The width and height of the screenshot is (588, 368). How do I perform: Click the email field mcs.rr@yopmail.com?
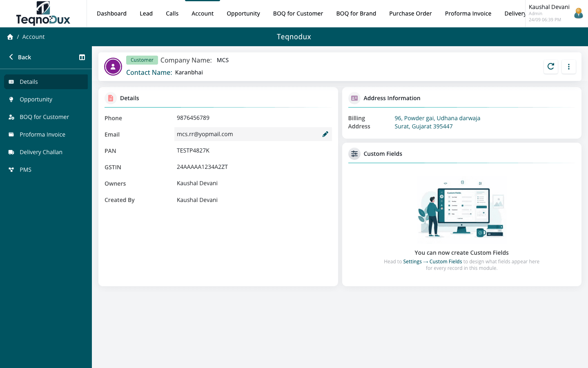[253, 134]
